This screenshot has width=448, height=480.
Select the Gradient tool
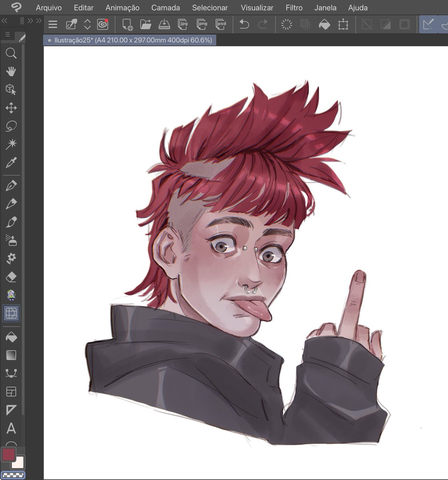coord(11,355)
